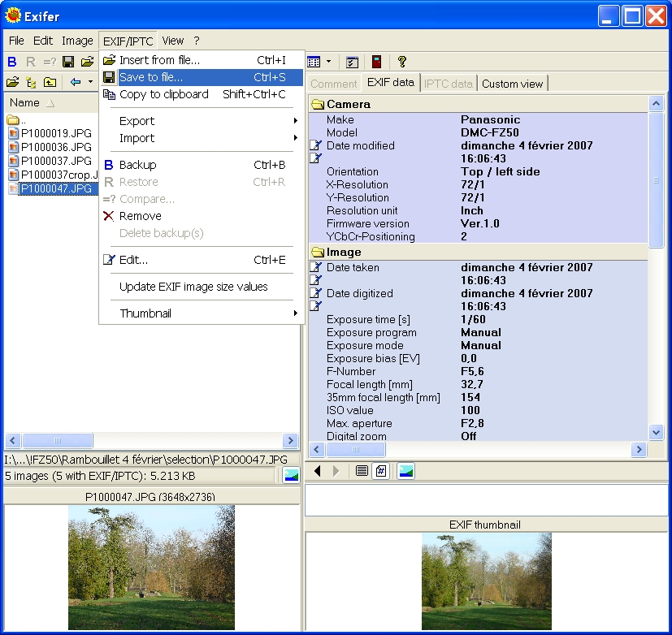Screen dimensions: 672x635
Task: Click the previous arrow below EXIF panel
Action: pyautogui.click(x=318, y=471)
